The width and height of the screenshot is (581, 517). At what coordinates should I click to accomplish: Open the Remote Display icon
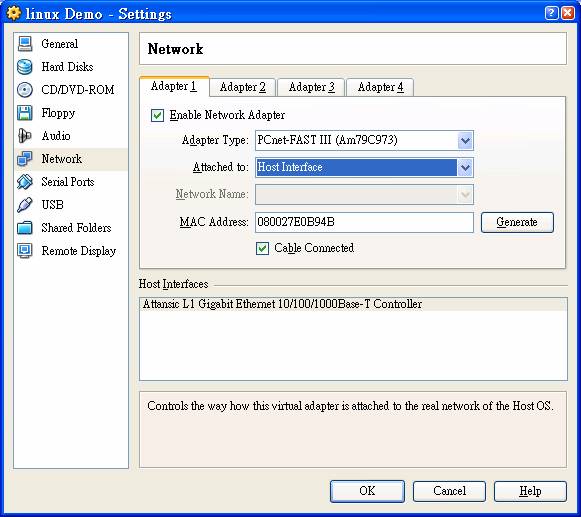pos(25,251)
